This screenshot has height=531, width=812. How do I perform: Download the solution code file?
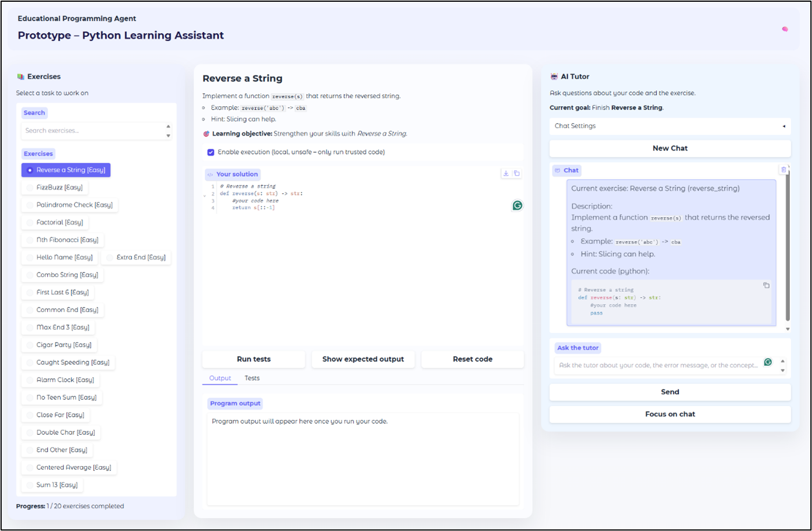pos(506,173)
